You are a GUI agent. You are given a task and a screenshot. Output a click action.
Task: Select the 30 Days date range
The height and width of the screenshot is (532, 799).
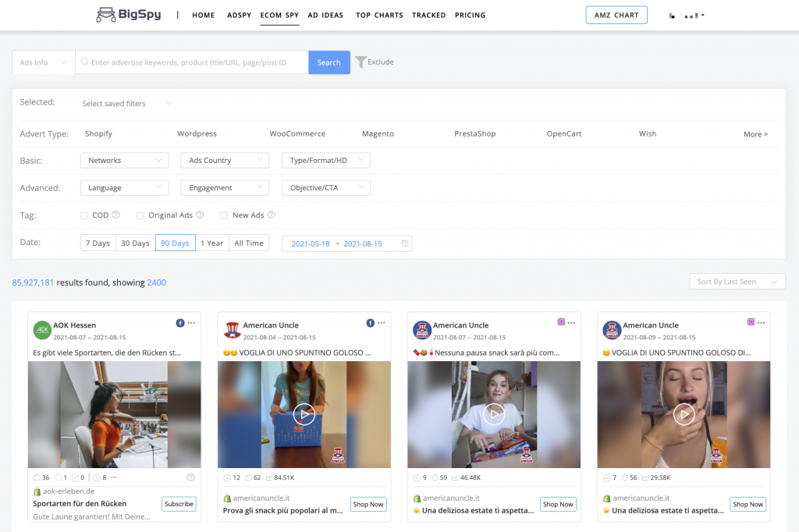point(135,243)
